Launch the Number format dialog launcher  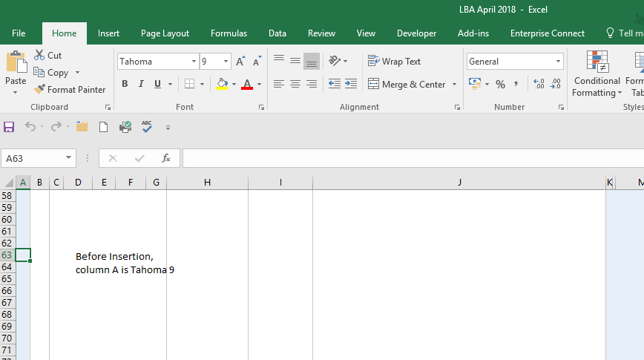[x=561, y=108]
